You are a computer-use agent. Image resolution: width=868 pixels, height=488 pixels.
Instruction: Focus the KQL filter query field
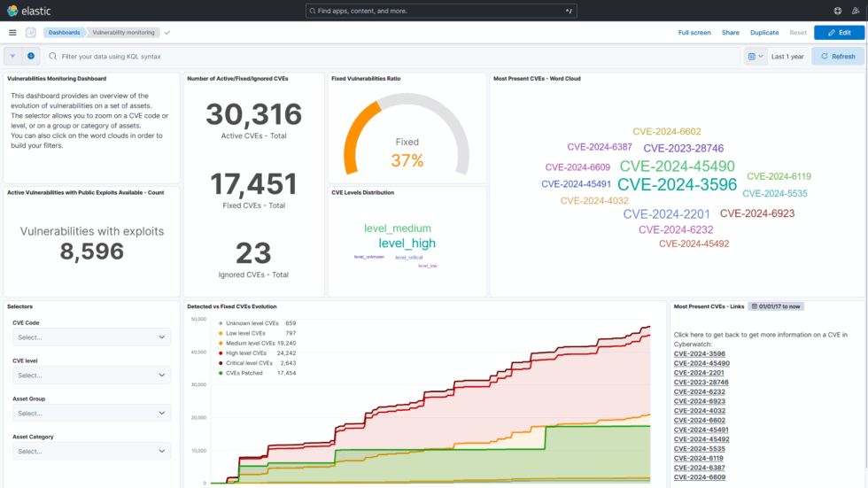pyautogui.click(x=393, y=57)
